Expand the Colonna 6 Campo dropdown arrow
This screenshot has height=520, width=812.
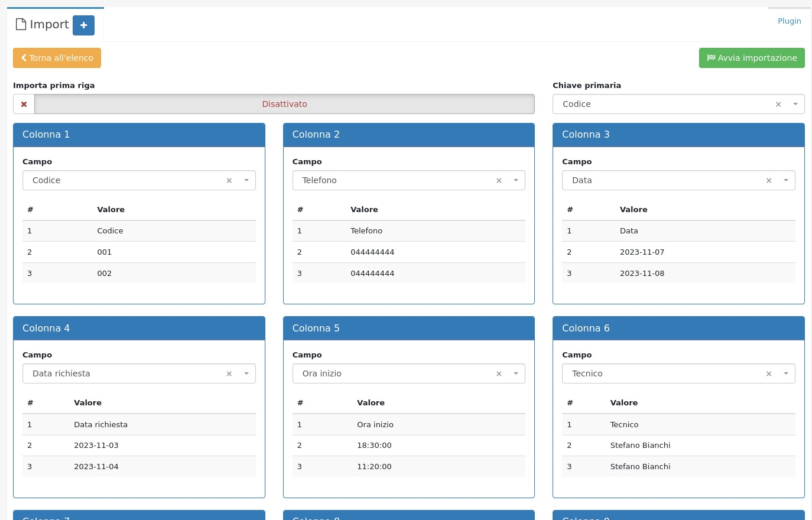coord(786,373)
